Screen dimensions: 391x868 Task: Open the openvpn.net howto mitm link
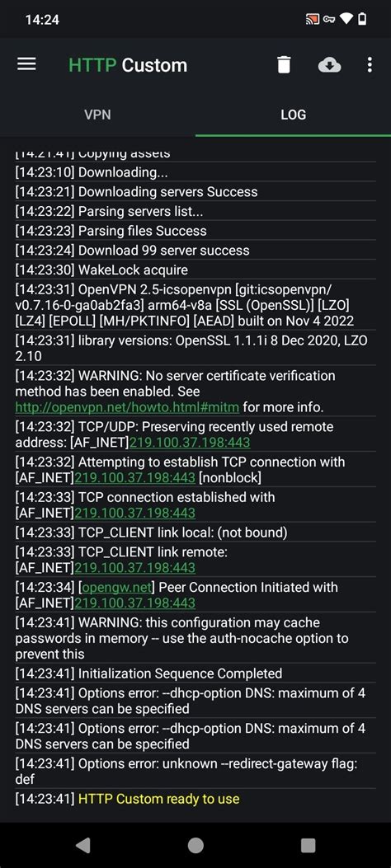tap(127, 407)
